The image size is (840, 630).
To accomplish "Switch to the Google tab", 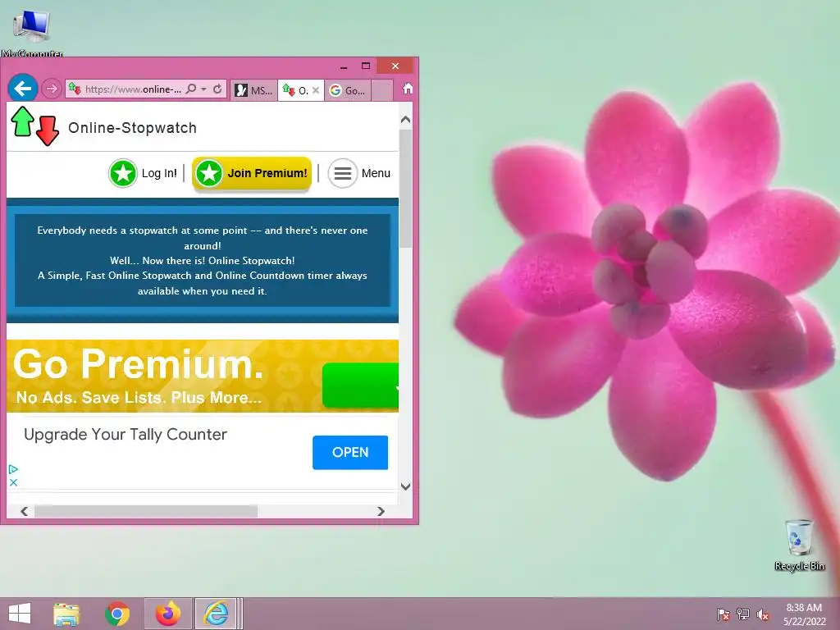I will point(348,90).
